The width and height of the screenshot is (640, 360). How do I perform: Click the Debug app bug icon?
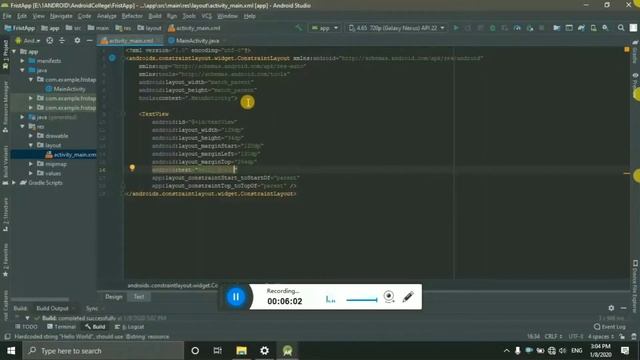[x=492, y=28]
